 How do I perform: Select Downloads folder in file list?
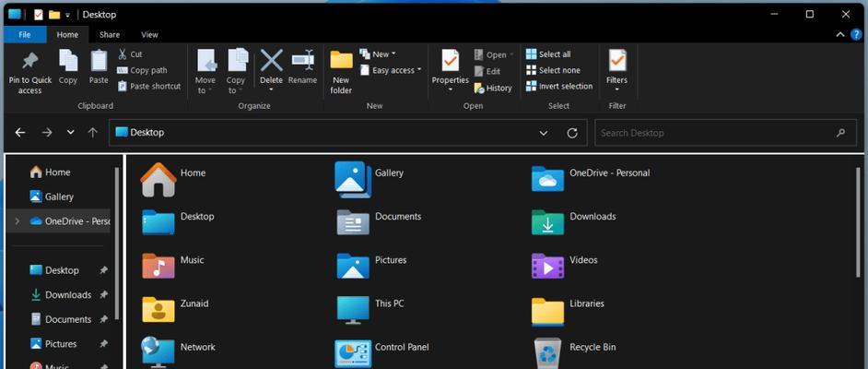click(573, 221)
